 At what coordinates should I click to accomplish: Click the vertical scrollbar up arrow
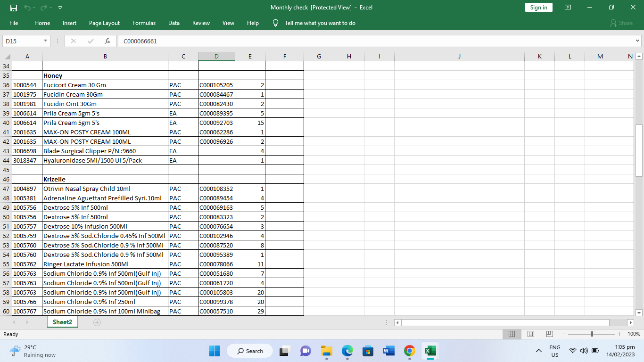pos(639,57)
